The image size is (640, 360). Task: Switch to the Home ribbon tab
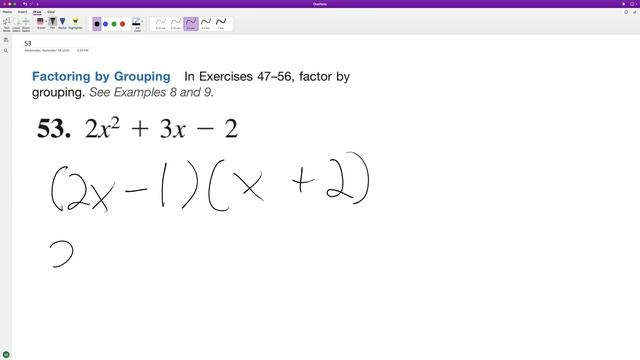[x=7, y=12]
